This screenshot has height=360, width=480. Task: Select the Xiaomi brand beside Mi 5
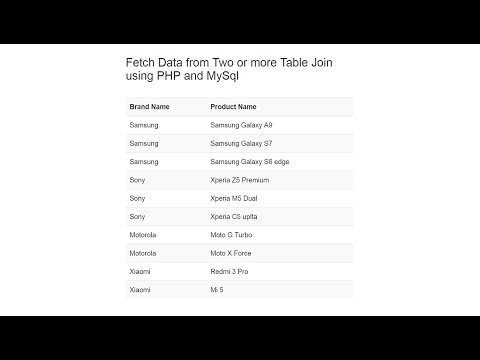140,290
